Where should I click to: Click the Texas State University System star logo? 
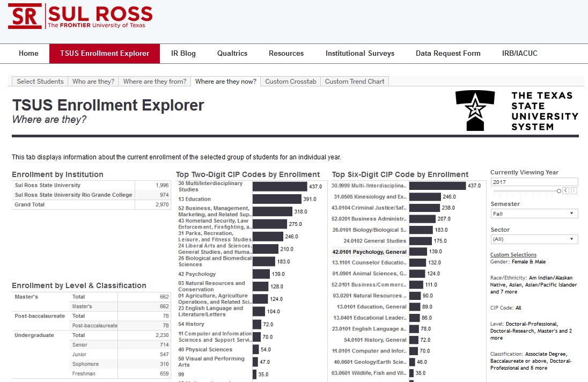475,111
